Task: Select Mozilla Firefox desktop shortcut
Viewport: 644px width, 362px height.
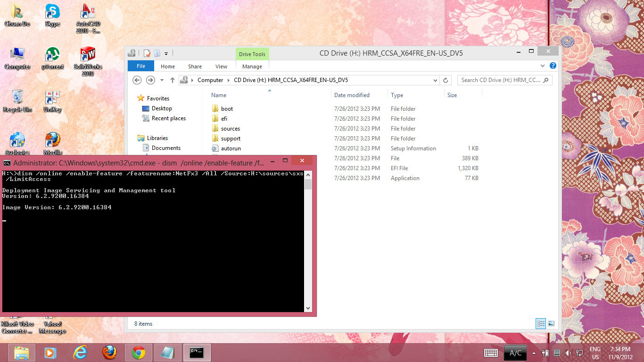Action: pos(52,144)
